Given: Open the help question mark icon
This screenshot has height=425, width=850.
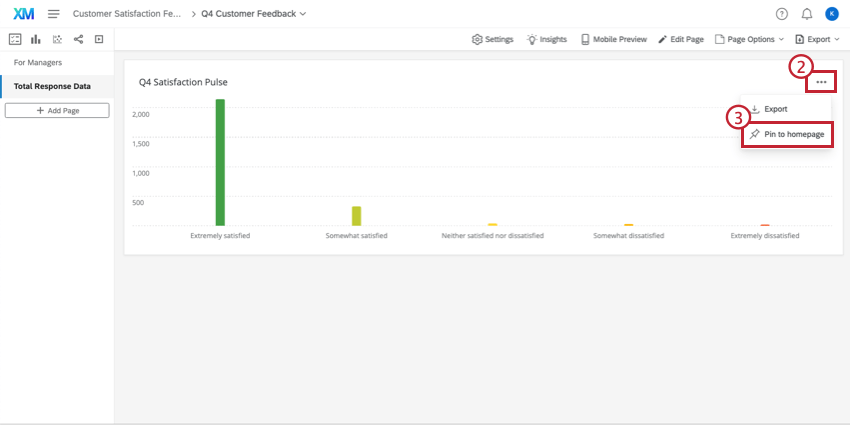Looking at the screenshot, I should [781, 14].
